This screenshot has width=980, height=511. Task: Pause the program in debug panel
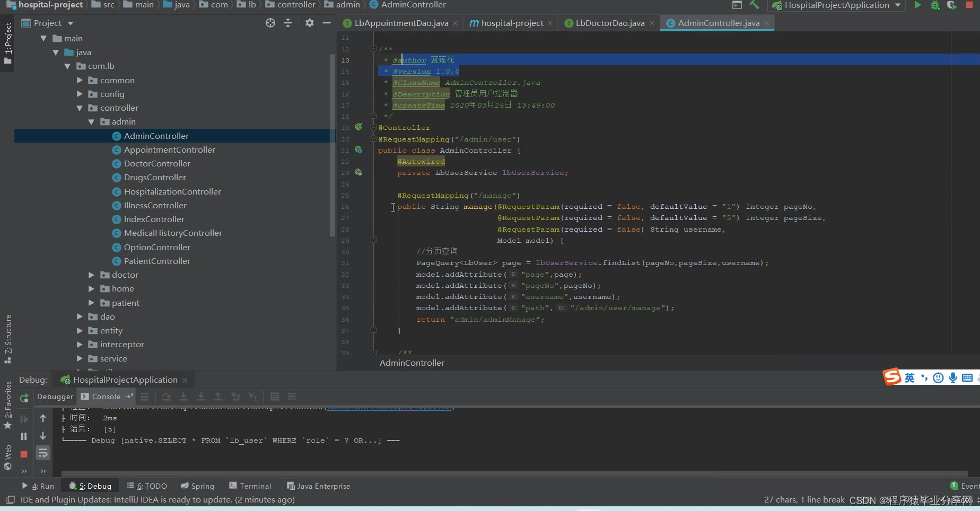pos(24,436)
